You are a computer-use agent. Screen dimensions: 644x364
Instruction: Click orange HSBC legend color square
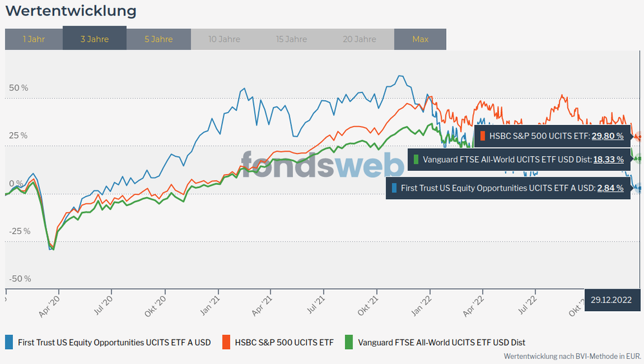point(226,342)
